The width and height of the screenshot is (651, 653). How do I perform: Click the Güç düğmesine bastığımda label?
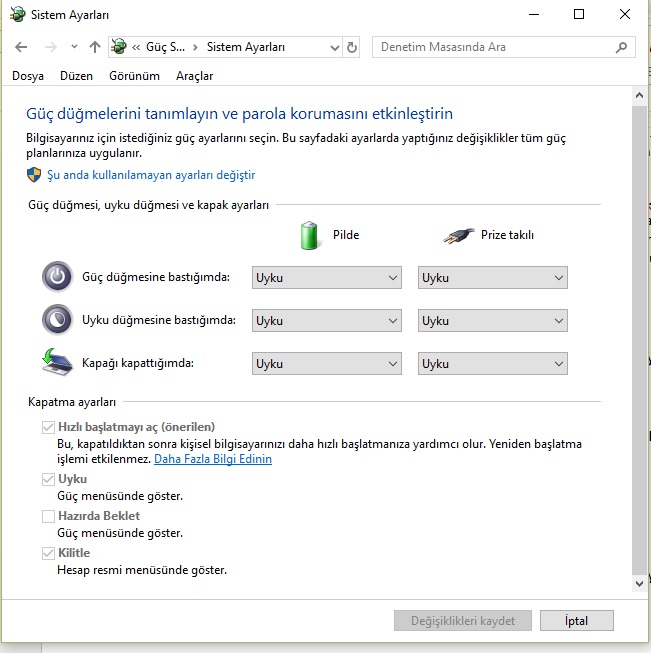156,277
